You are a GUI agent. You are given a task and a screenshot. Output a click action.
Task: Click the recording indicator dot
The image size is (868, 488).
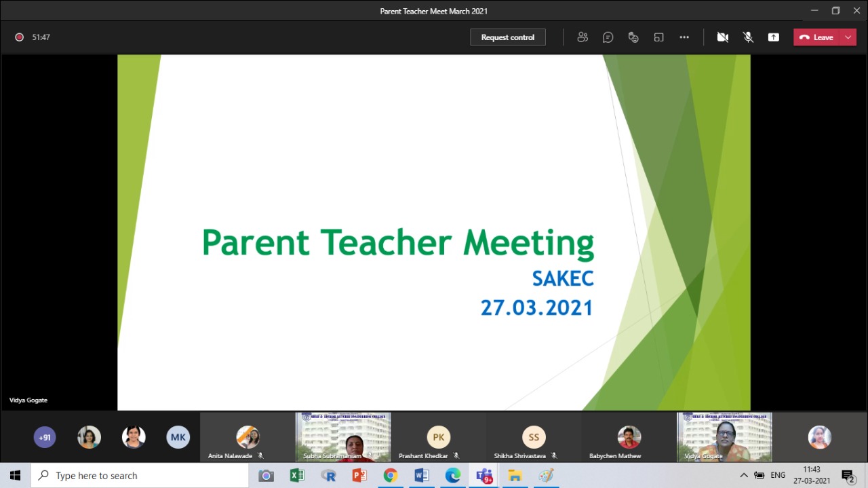pyautogui.click(x=20, y=37)
